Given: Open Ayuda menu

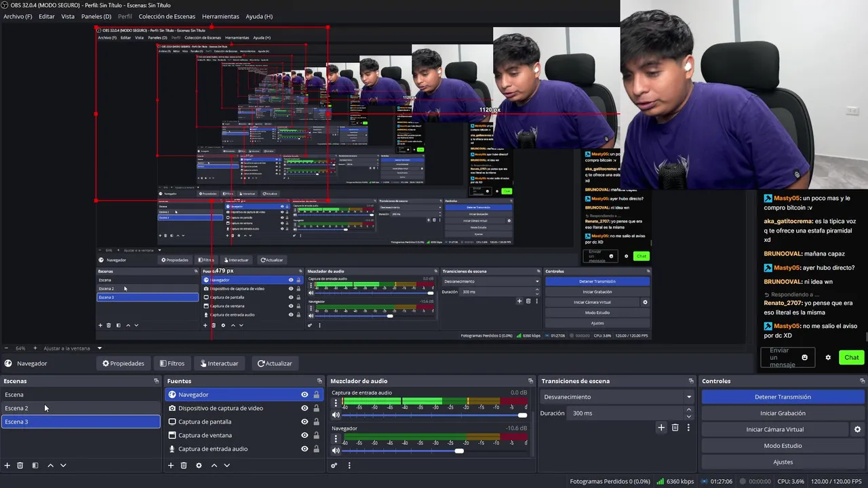Looking at the screenshot, I should [259, 16].
